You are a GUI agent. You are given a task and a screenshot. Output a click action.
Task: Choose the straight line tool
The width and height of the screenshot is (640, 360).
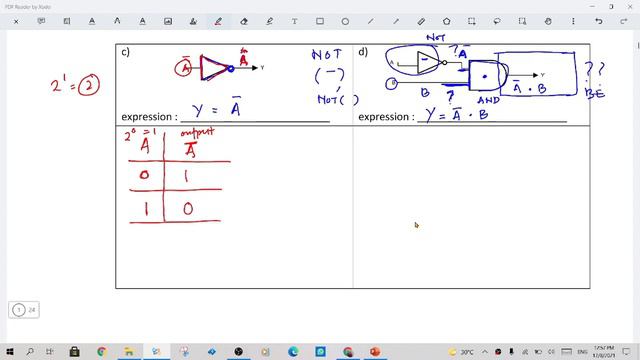[371, 21]
